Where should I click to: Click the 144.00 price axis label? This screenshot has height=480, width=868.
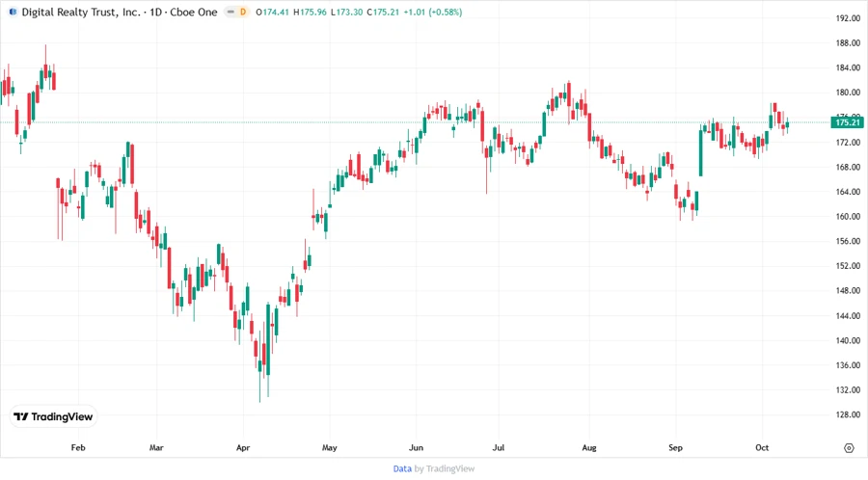848,316
